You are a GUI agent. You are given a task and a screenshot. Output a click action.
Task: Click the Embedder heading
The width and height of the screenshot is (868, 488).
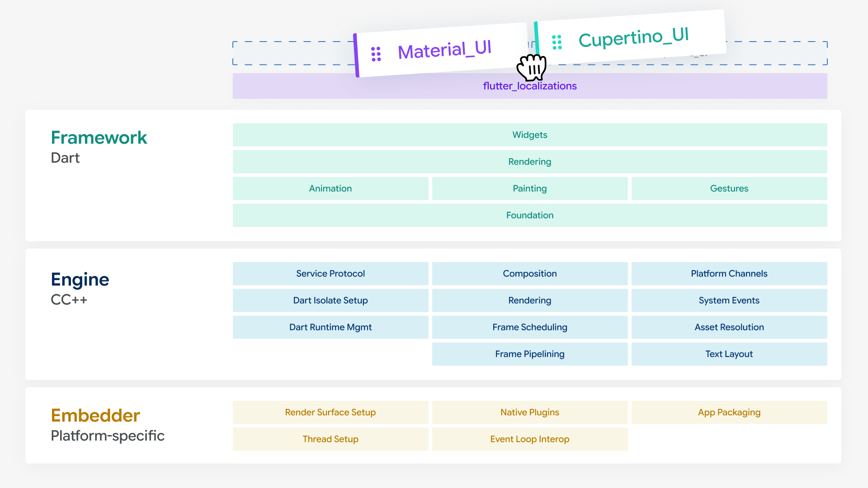click(x=95, y=415)
